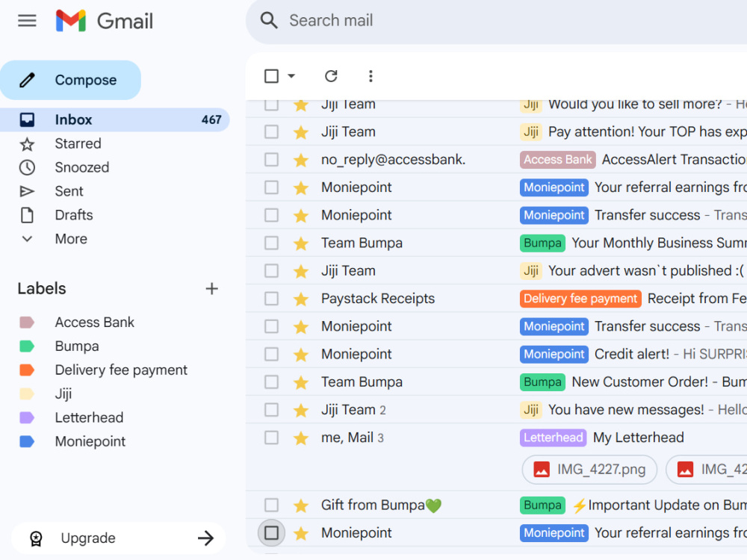Unstar Team Bumpa Monthly Business Summary email
The width and height of the screenshot is (747, 560).
[x=300, y=243]
